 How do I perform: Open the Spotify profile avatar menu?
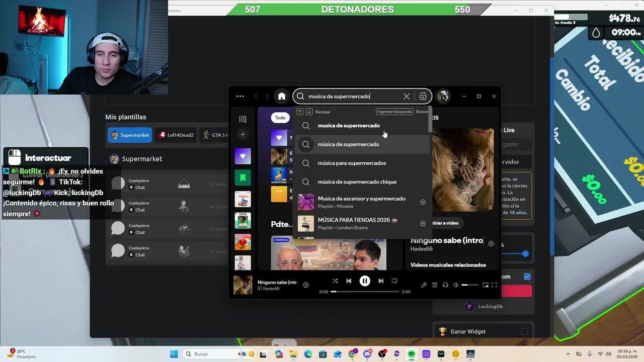[x=443, y=96]
